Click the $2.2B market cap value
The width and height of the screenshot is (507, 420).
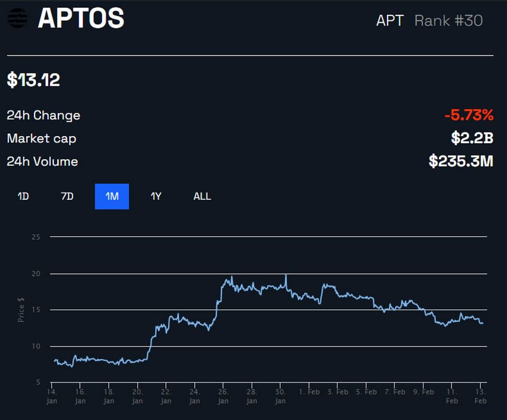click(x=472, y=138)
